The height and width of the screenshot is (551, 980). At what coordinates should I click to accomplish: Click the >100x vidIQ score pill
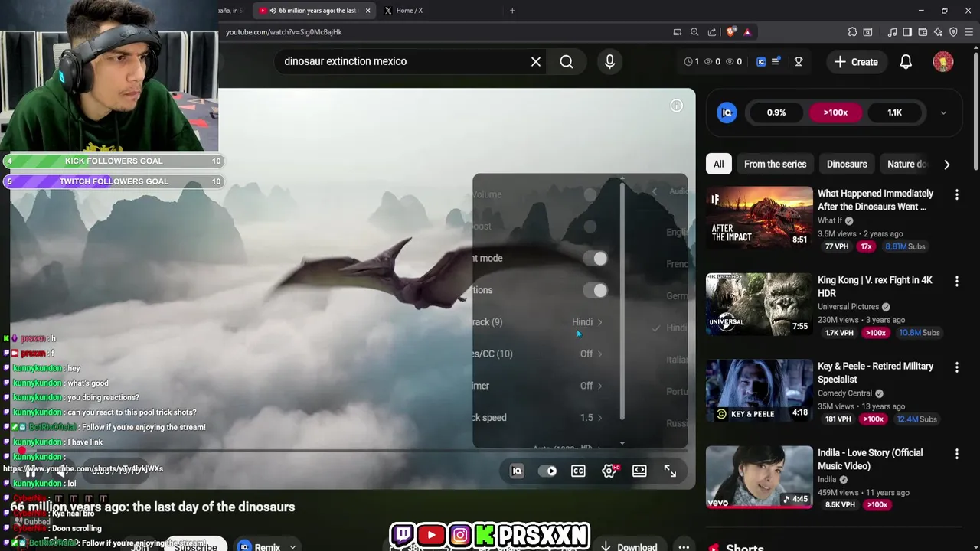[x=835, y=112]
